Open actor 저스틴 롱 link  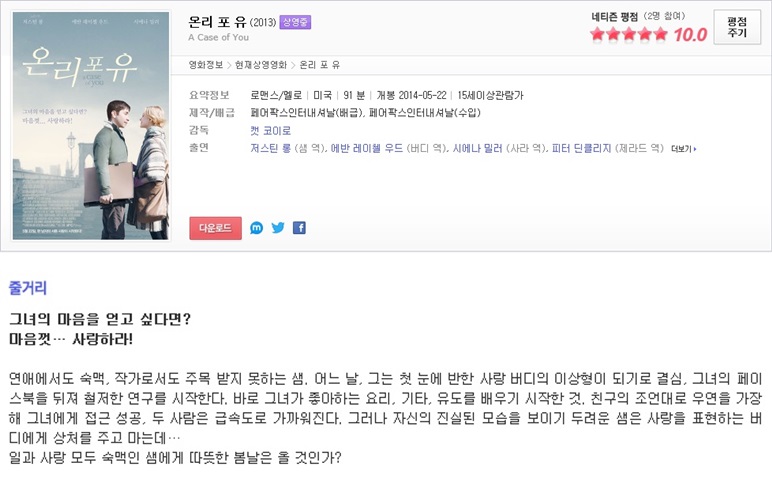(270, 148)
